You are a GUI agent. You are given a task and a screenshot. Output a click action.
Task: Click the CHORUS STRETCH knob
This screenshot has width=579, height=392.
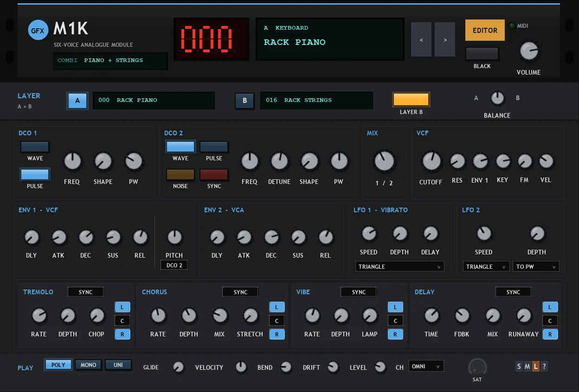(251, 316)
